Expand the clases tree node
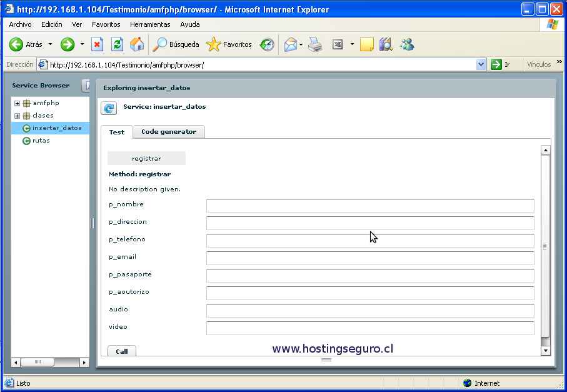Viewport: 567px width, 392px height. [x=17, y=116]
